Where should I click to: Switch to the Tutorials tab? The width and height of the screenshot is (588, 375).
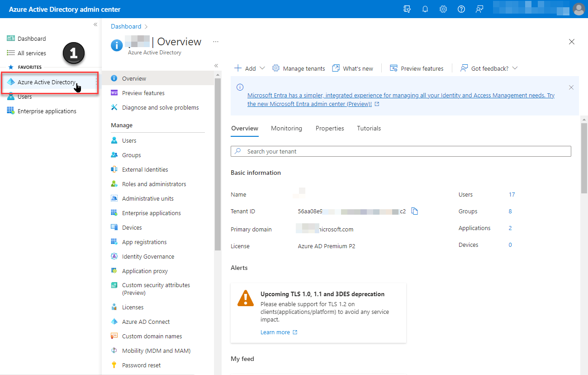[x=369, y=129]
